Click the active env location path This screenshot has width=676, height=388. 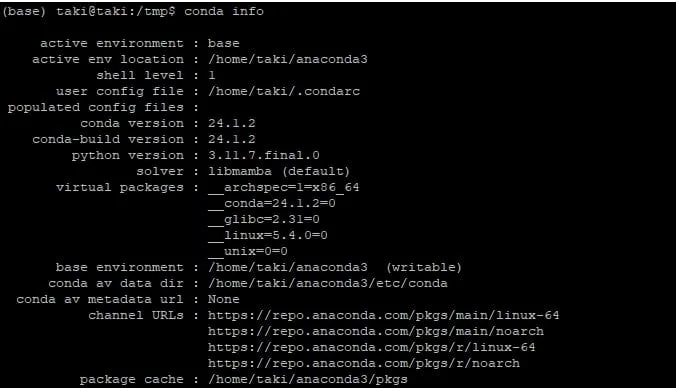click(288, 59)
